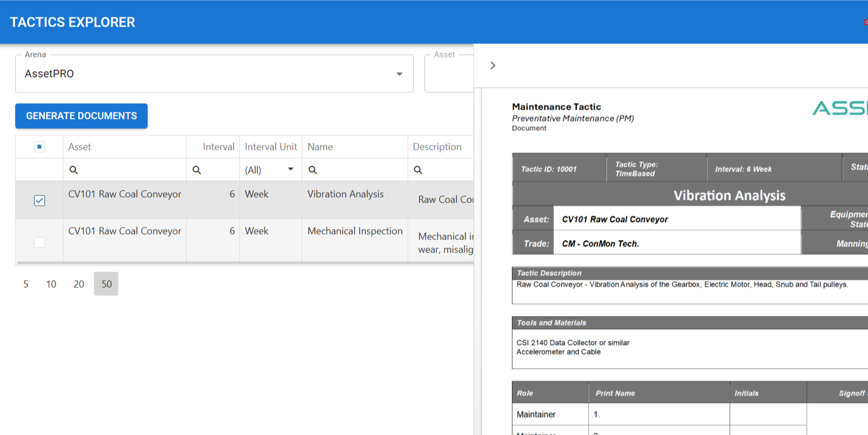Screen dimensions: 868x435
Task: Uncheck the Vibration Analysis row checkbox
Action: click(40, 200)
